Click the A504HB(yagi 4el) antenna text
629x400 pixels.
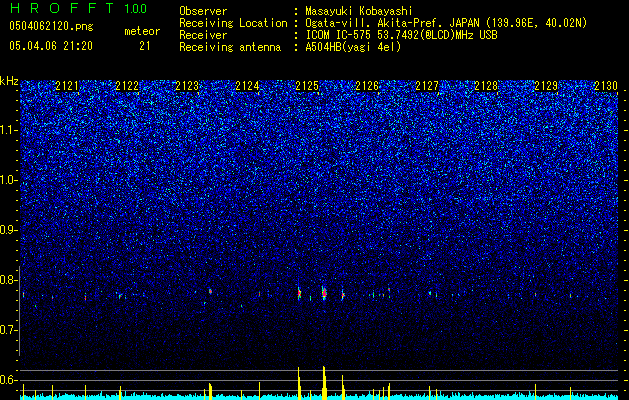pyautogui.click(x=353, y=47)
